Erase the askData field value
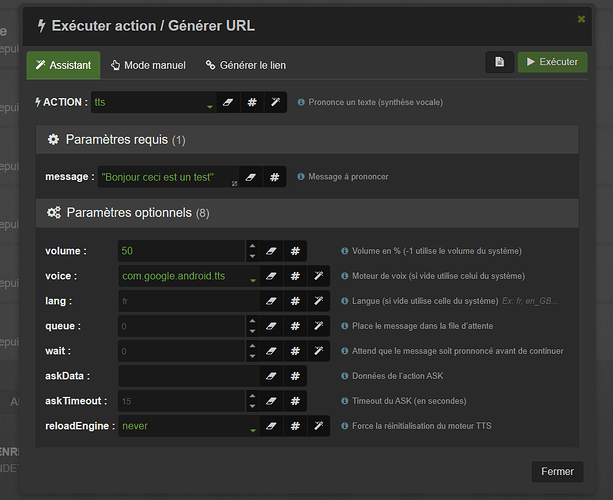 point(271,376)
